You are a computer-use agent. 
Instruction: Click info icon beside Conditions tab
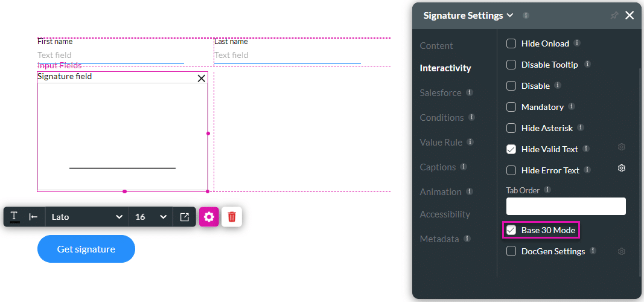(472, 117)
